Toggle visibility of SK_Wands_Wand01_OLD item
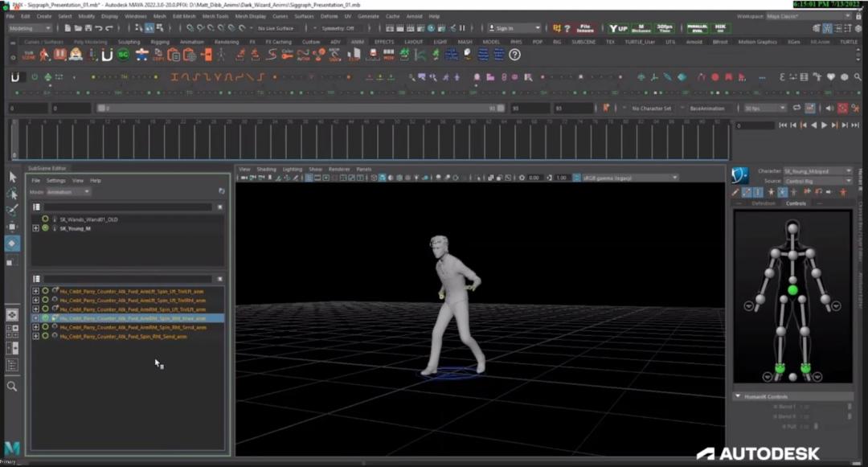This screenshot has width=868, height=467. click(45, 219)
